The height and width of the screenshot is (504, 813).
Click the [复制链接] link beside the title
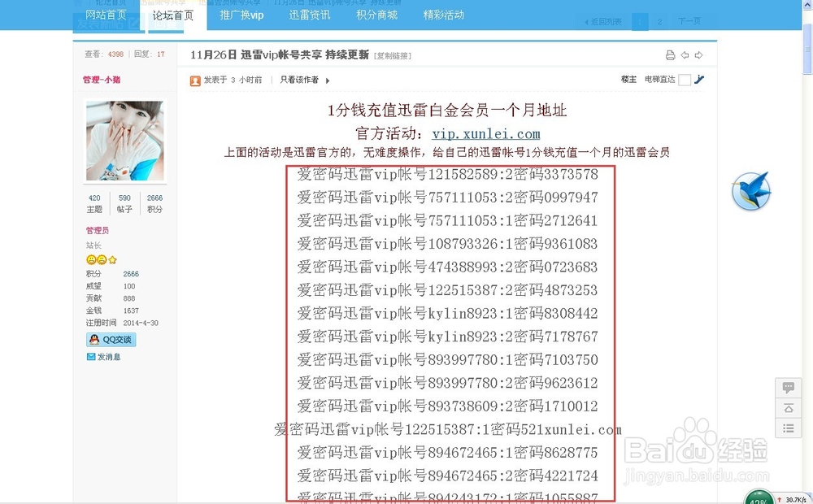pos(393,56)
